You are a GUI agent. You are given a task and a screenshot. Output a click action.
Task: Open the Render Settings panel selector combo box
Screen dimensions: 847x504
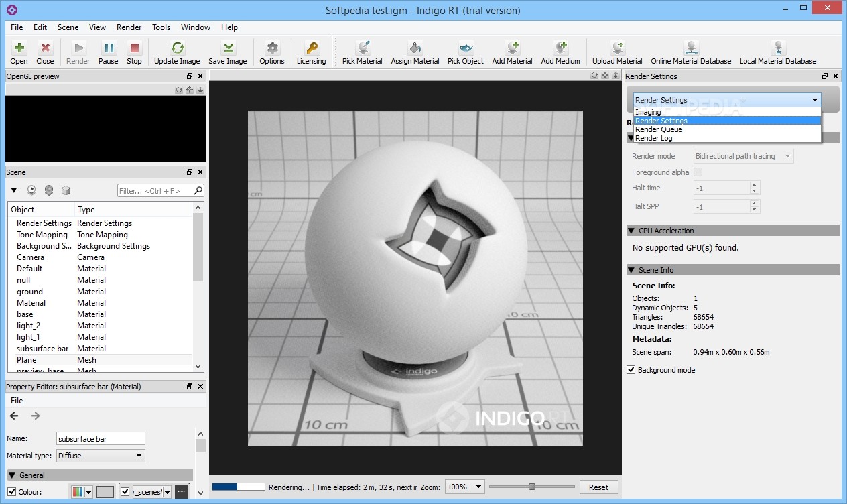click(x=727, y=100)
